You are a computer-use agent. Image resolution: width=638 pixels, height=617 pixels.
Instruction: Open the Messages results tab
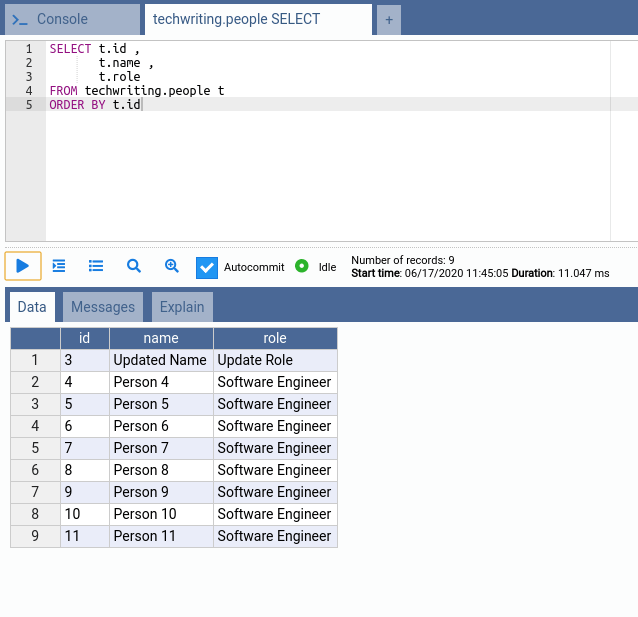pyautogui.click(x=103, y=307)
